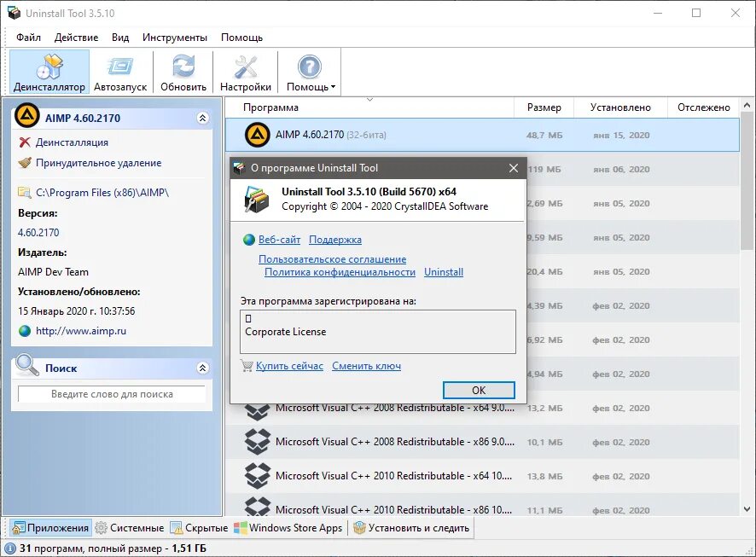Click the globe icon next to Веб-сайт

click(249, 240)
